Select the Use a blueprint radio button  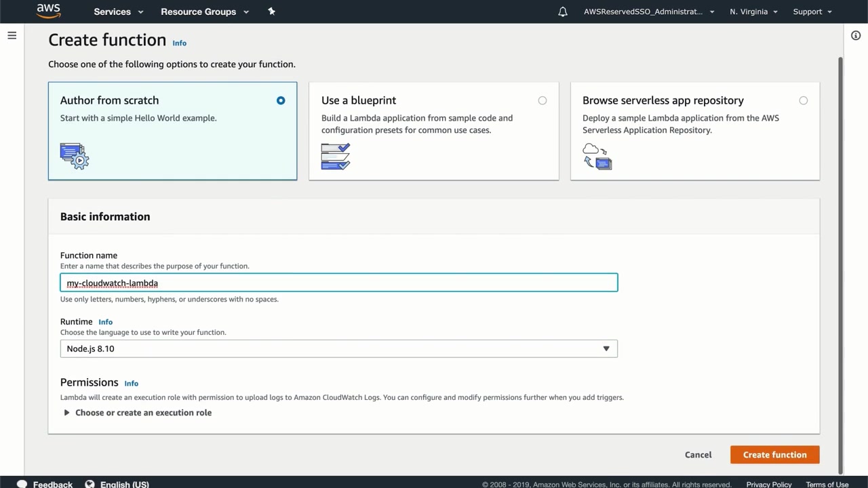[542, 100]
